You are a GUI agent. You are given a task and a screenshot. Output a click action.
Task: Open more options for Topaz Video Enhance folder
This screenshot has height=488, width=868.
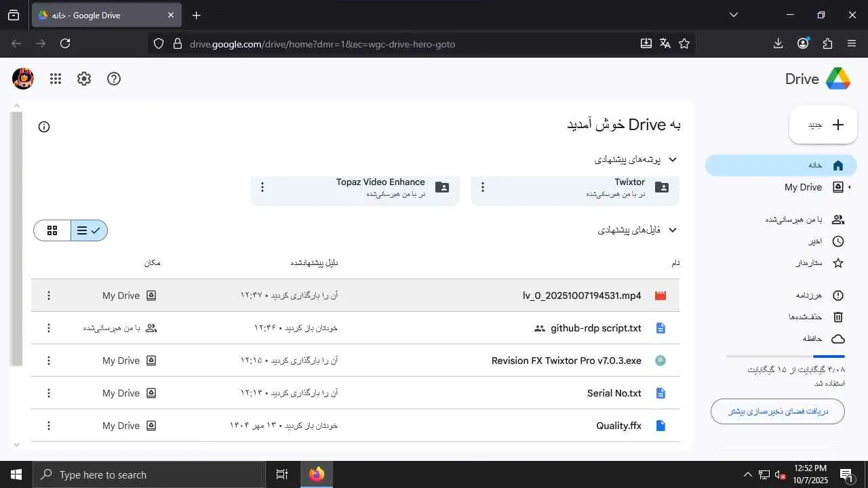point(262,187)
